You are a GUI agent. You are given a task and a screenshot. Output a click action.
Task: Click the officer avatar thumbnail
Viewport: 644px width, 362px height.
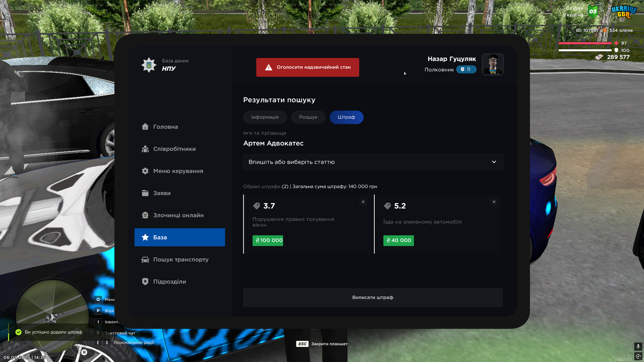[x=493, y=64]
